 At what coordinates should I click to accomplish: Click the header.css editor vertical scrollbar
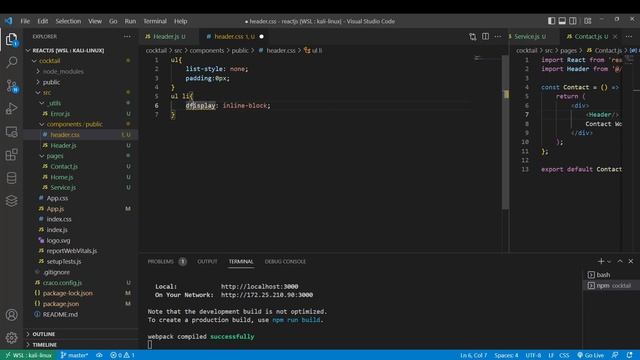click(505, 132)
